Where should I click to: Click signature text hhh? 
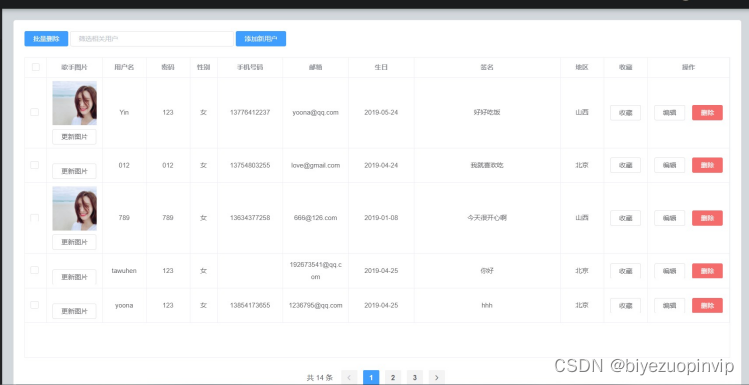[x=487, y=305]
